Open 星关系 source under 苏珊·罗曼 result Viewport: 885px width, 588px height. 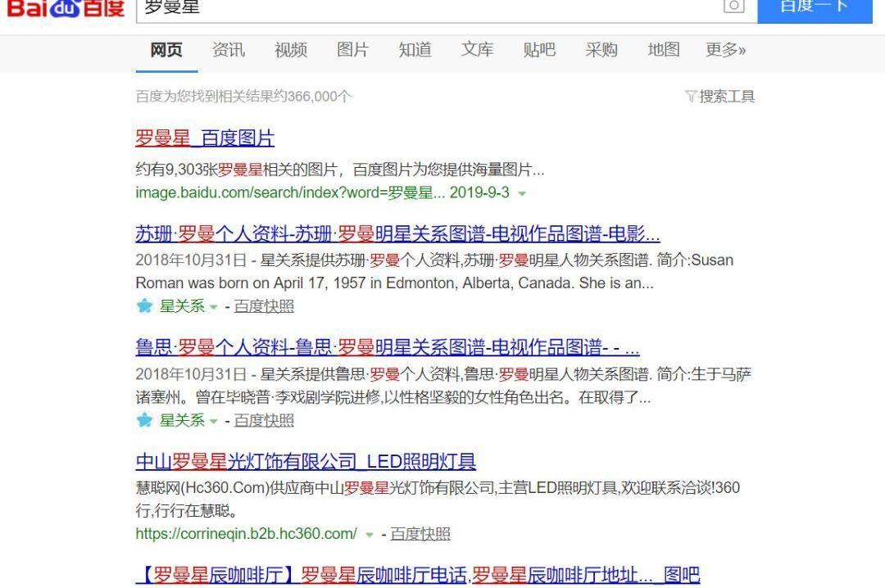182,305
